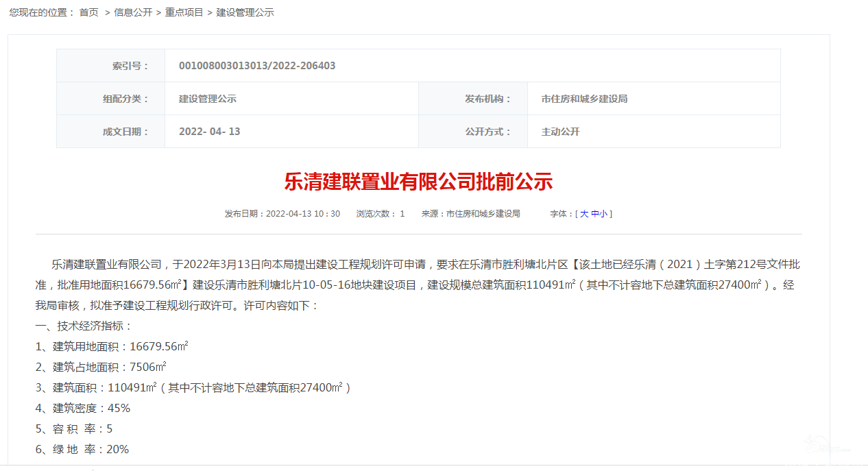Image resolution: width=868 pixels, height=471 pixels.
Task: Click the 索引号 label cell
Action: point(130,66)
